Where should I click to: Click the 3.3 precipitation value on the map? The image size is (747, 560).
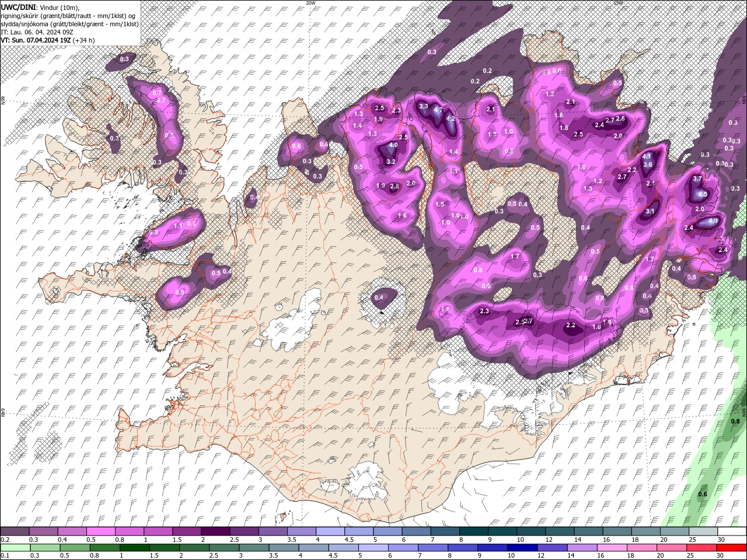pyautogui.click(x=424, y=106)
